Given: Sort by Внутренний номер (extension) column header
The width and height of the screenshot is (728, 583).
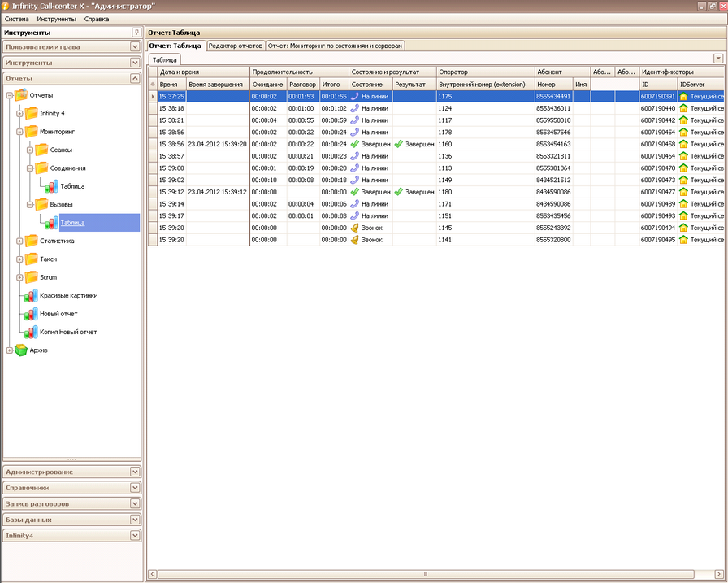Looking at the screenshot, I should click(x=485, y=84).
